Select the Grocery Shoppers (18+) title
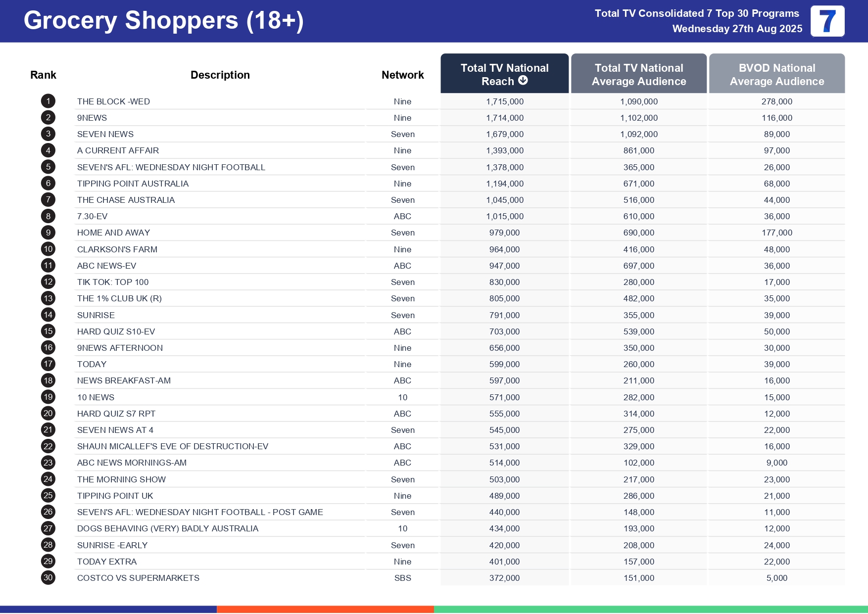 coord(163,21)
